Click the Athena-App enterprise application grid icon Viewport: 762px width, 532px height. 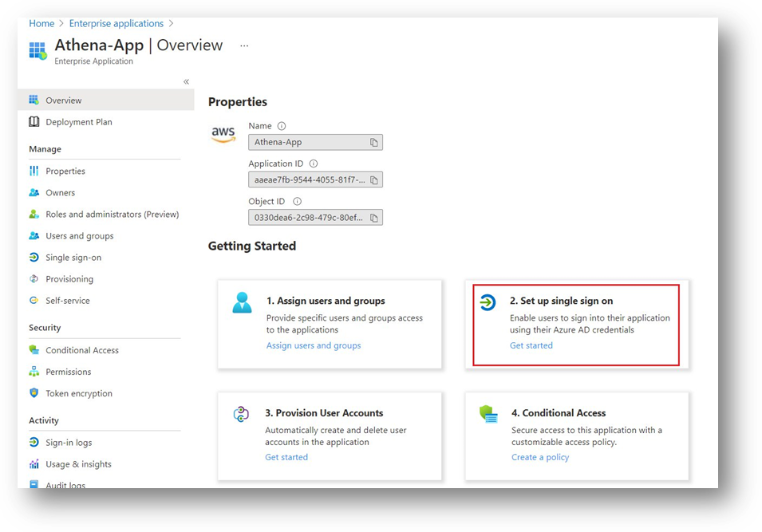click(x=38, y=50)
